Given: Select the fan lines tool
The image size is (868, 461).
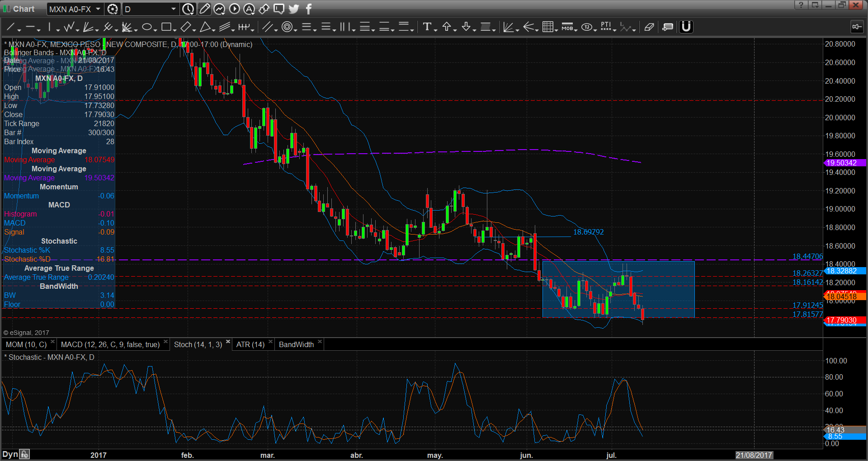Looking at the screenshot, I should [x=88, y=27].
